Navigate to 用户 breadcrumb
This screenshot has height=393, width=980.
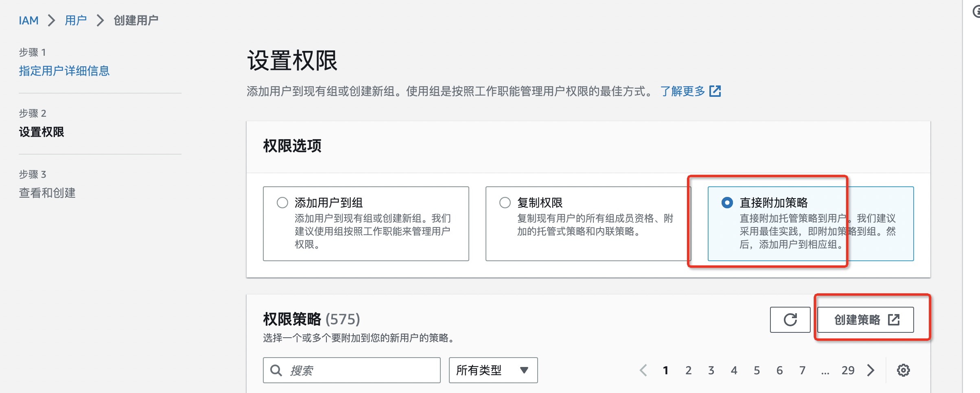[x=76, y=20]
